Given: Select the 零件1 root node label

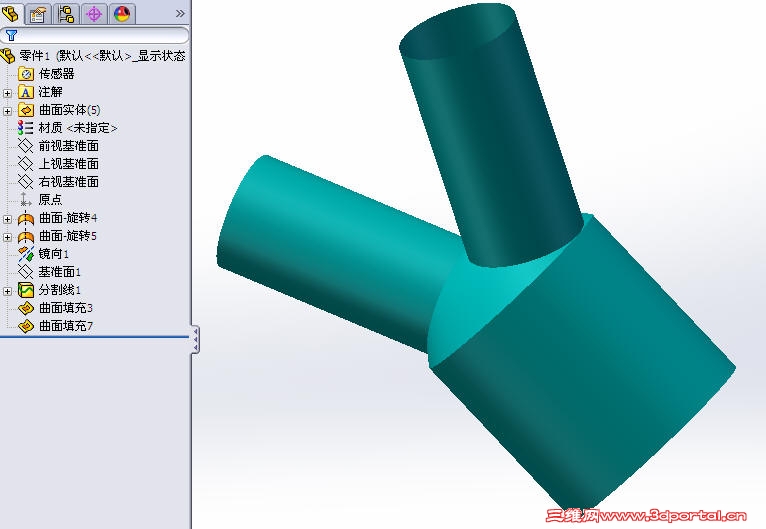Looking at the screenshot, I should click(x=103, y=56).
